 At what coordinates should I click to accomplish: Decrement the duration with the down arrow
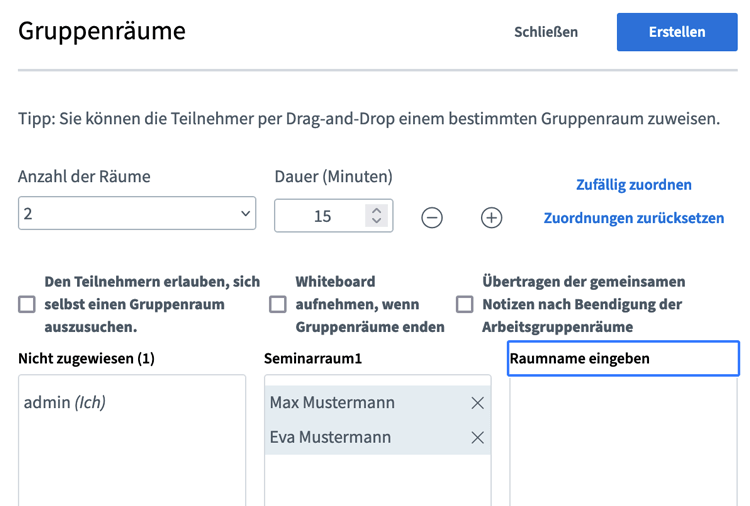click(x=376, y=220)
